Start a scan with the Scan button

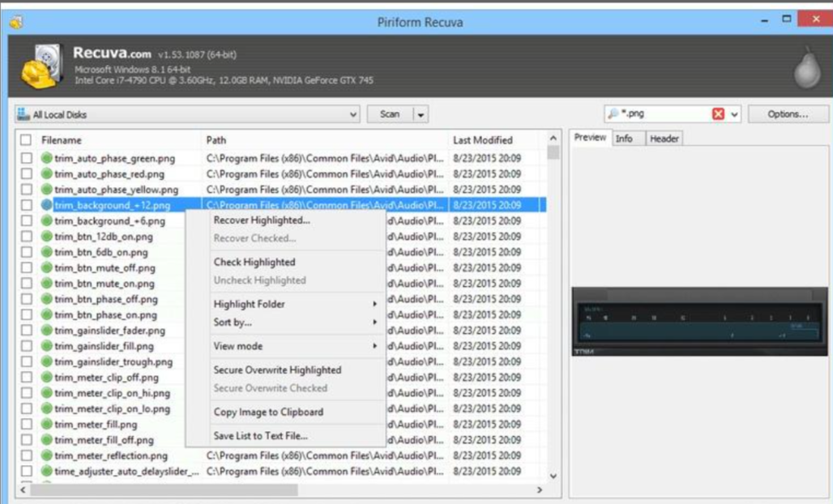click(x=390, y=114)
